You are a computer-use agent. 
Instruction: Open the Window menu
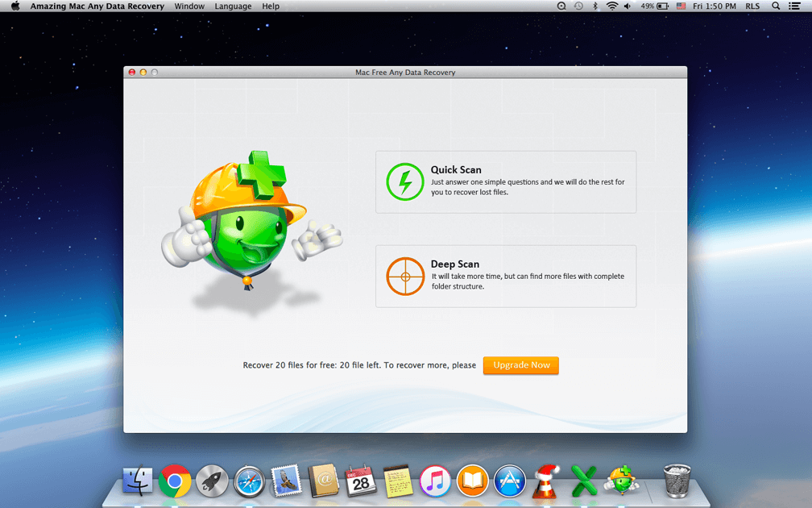click(x=189, y=6)
